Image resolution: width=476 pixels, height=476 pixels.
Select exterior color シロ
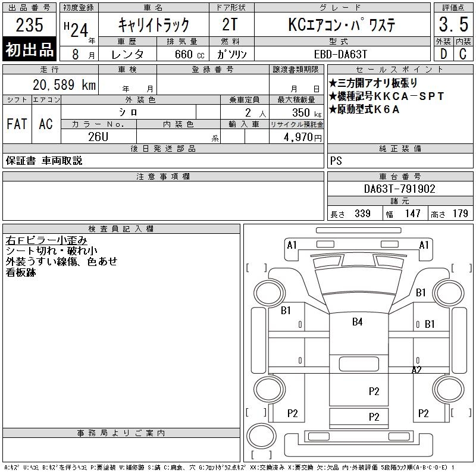point(128,112)
